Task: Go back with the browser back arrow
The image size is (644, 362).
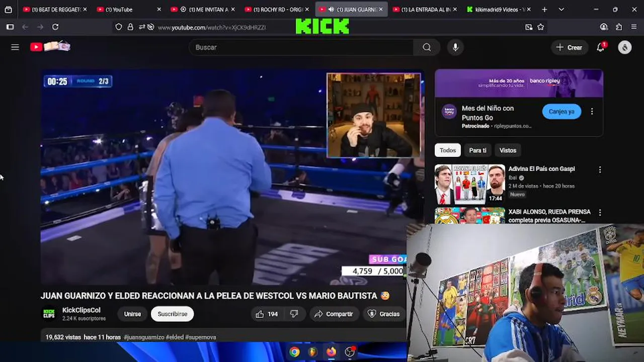Action: 25,27
